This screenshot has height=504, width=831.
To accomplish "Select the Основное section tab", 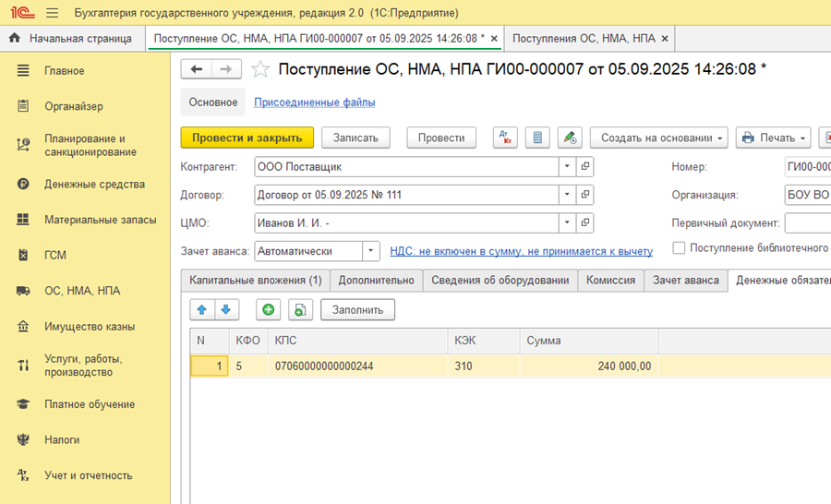I will (213, 102).
